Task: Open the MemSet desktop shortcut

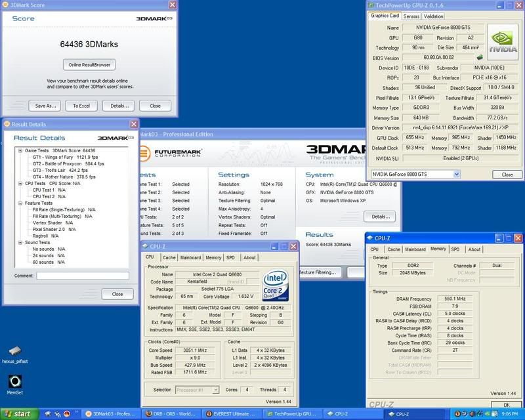Action: pos(15,381)
